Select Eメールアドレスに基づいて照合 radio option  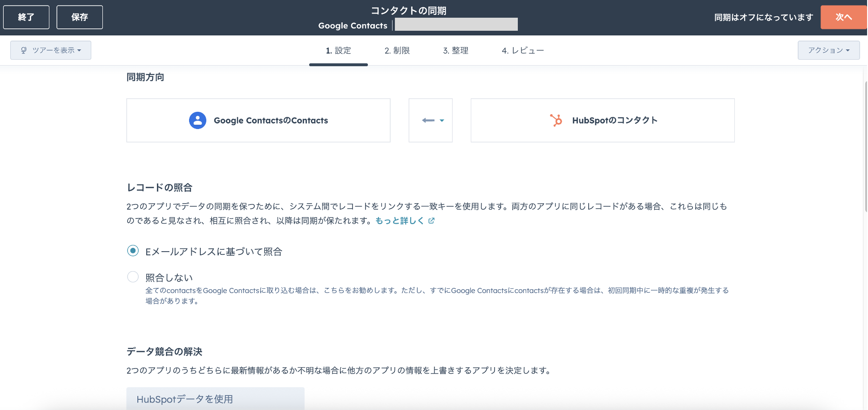133,251
